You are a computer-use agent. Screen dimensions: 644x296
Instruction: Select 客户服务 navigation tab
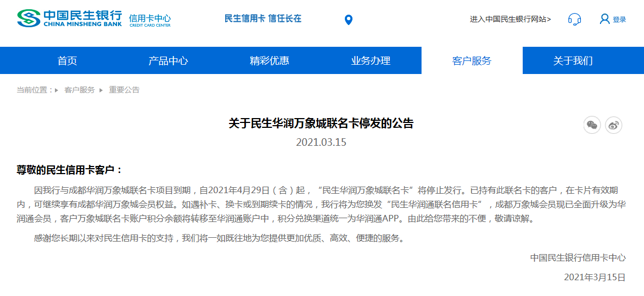tap(472, 61)
